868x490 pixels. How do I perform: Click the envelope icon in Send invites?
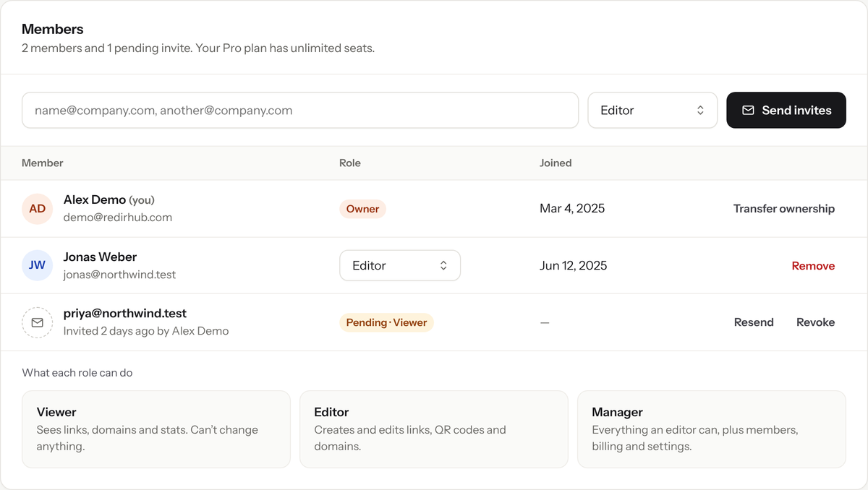pos(748,111)
